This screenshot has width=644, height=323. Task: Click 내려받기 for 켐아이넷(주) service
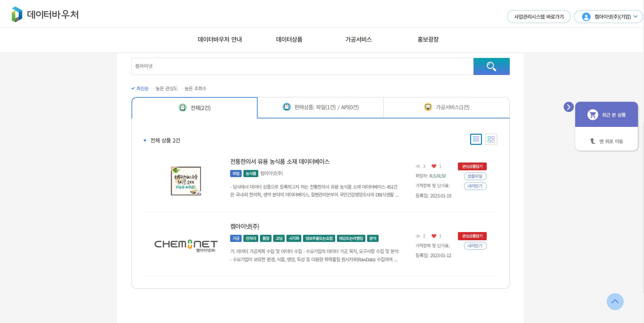point(475,246)
